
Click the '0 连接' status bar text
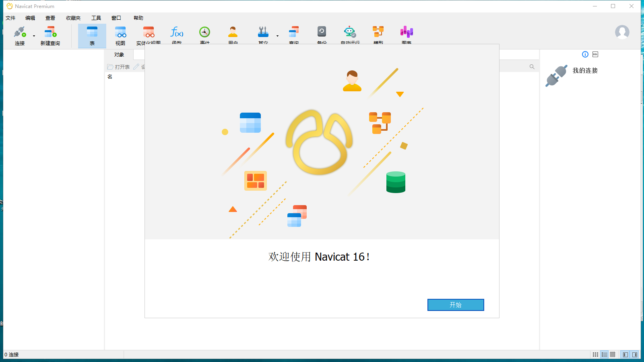12,355
